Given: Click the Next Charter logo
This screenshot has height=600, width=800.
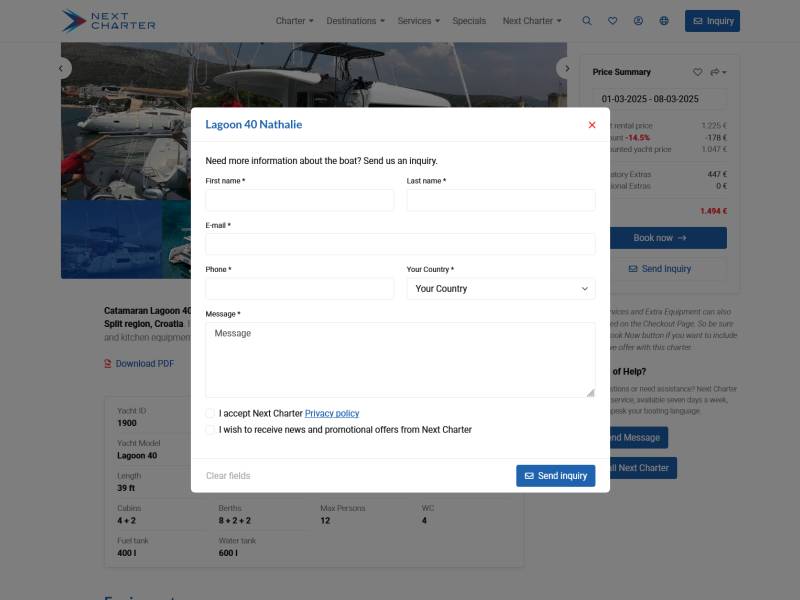Looking at the screenshot, I should [x=108, y=21].
